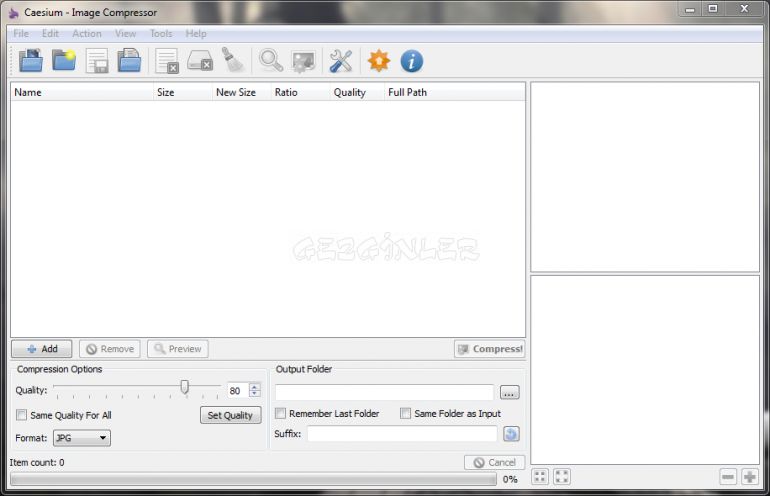Open the Action menu
The image size is (770, 496).
[87, 33]
